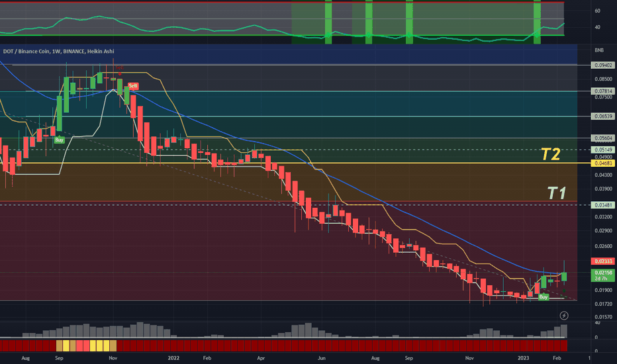The image size is (617, 364).
Task: Click the lightning go-to-realtime icon
Action: click(x=563, y=316)
